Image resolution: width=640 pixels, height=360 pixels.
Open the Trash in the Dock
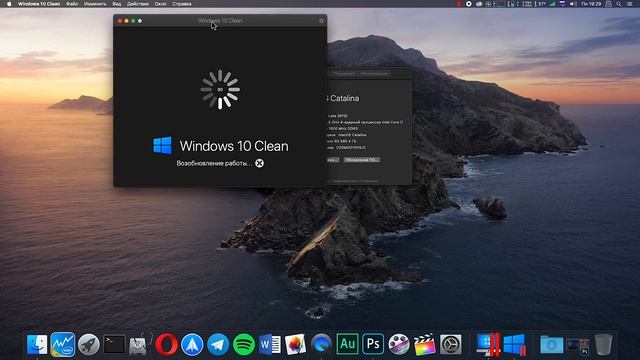point(603,344)
